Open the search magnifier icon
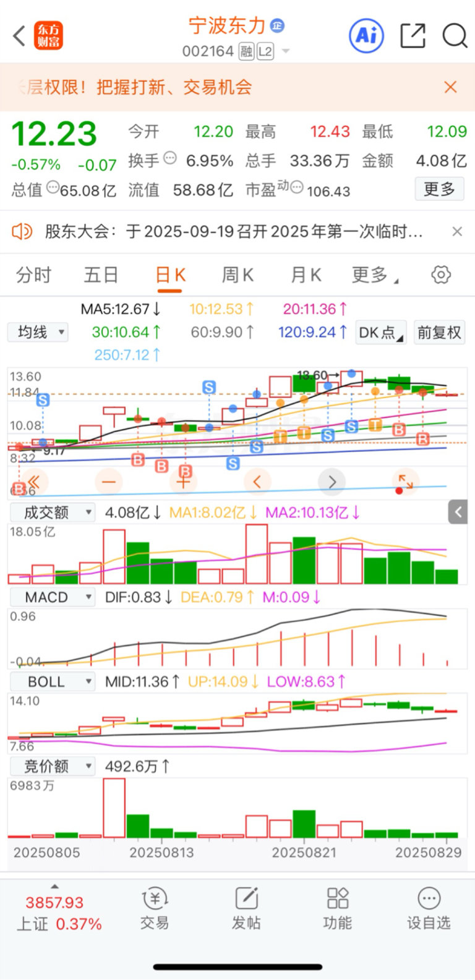Viewport: 475px width, 980px height. [455, 35]
